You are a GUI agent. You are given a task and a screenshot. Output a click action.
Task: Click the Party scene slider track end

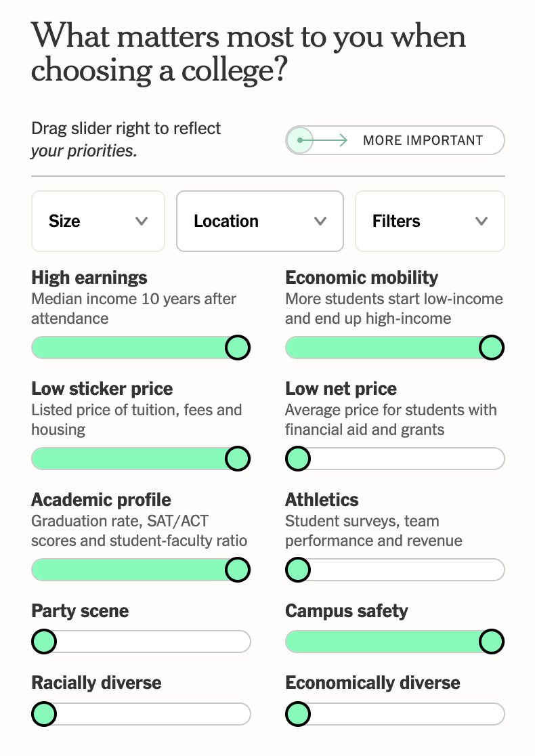(242, 641)
